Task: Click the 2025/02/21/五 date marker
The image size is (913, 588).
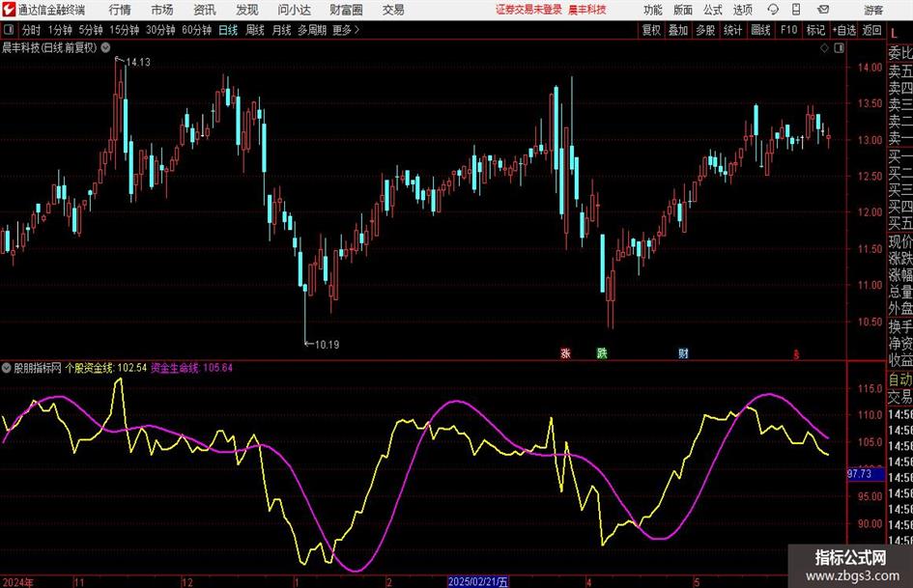Action: tap(478, 582)
